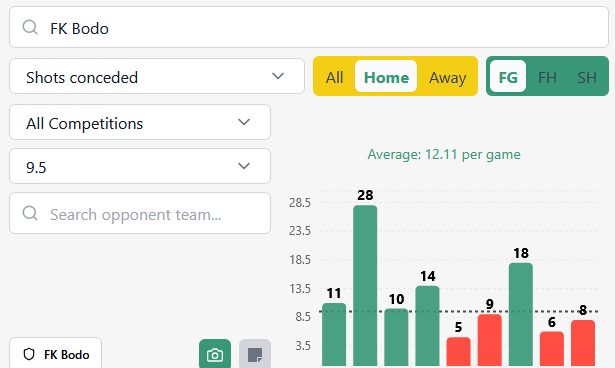Select the green bar labeled 18
This screenshot has height=368, width=615.
[x=521, y=315]
